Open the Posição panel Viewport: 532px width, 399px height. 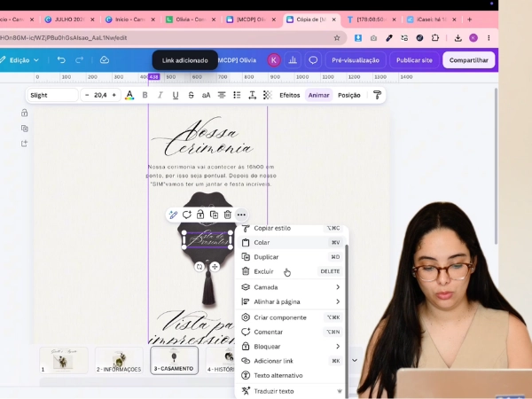pyautogui.click(x=349, y=96)
